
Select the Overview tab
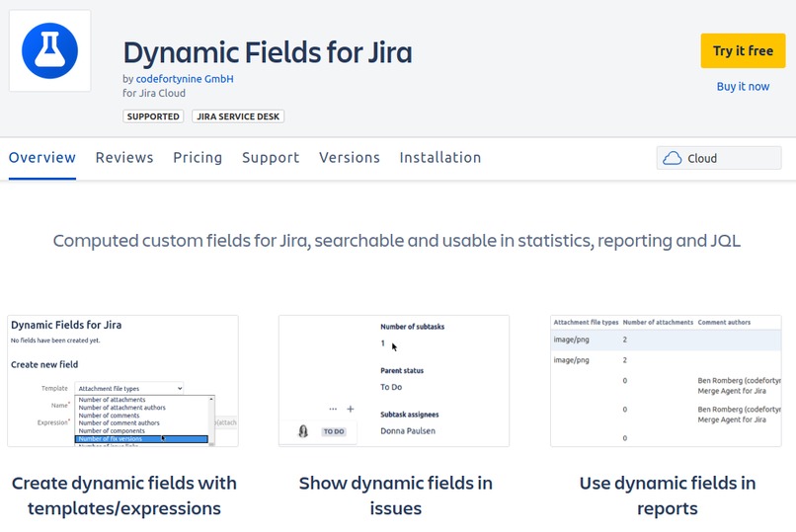click(x=42, y=158)
